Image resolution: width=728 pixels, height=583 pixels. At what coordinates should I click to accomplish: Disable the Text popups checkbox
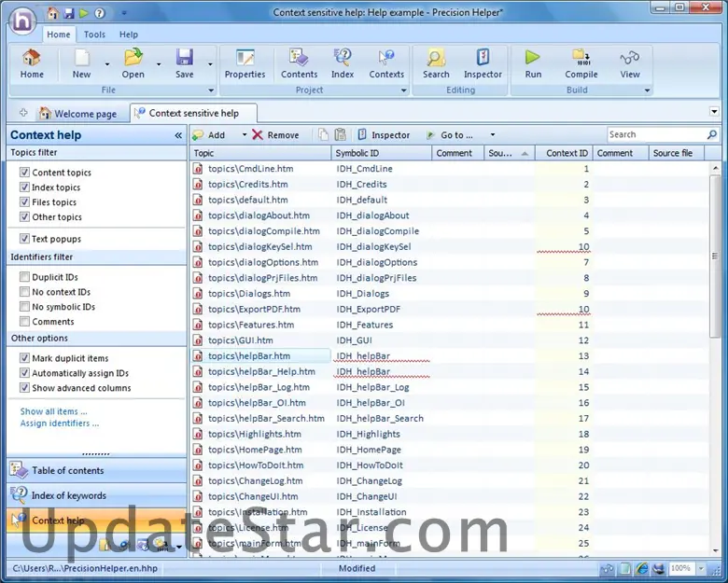24,239
